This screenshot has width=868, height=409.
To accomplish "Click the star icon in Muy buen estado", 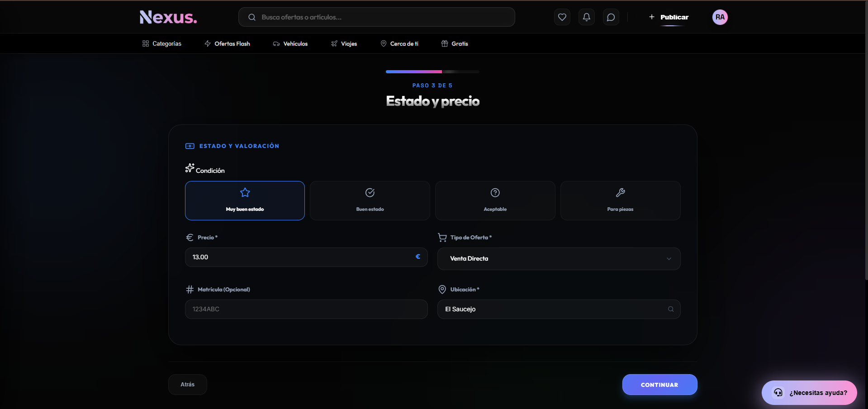I will tap(245, 193).
